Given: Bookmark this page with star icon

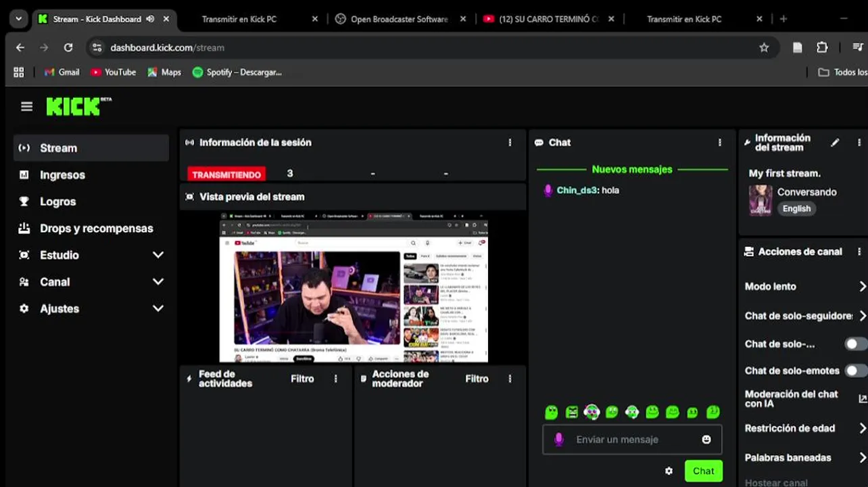Looking at the screenshot, I should (x=764, y=47).
